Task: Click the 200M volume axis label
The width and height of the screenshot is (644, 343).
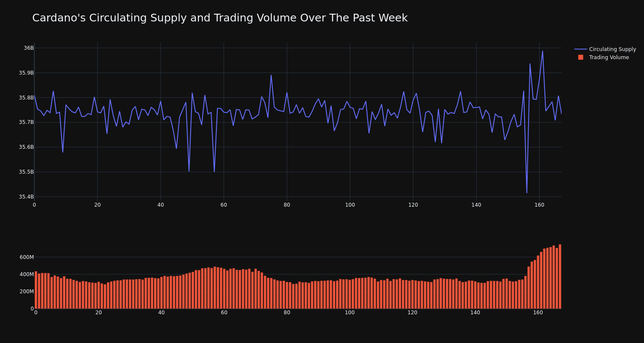Action: pos(27,292)
